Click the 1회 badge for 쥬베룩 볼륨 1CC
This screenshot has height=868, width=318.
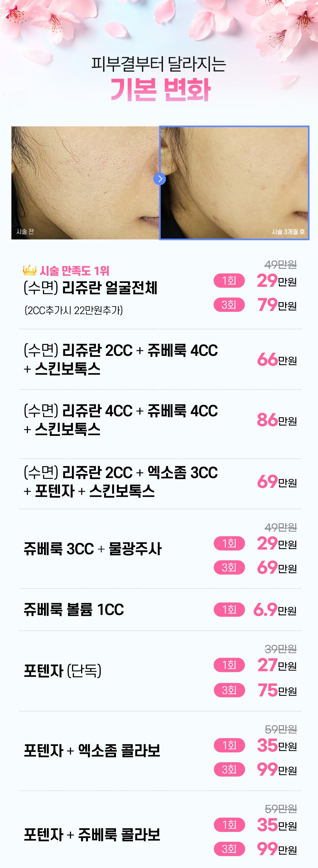point(229,610)
